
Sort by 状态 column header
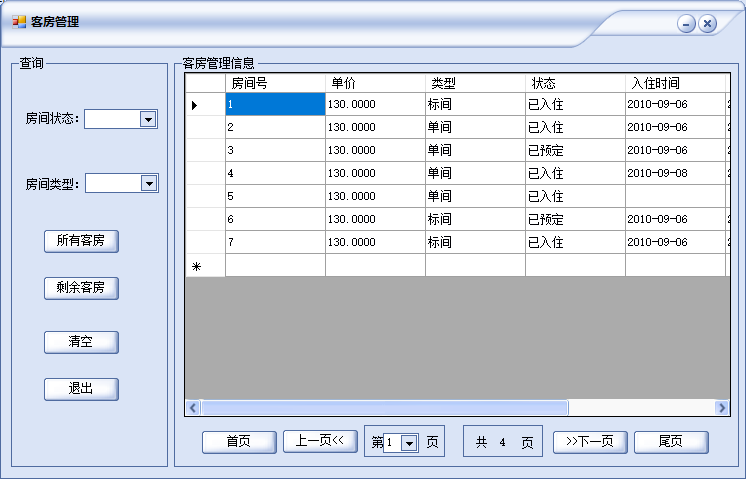point(575,83)
